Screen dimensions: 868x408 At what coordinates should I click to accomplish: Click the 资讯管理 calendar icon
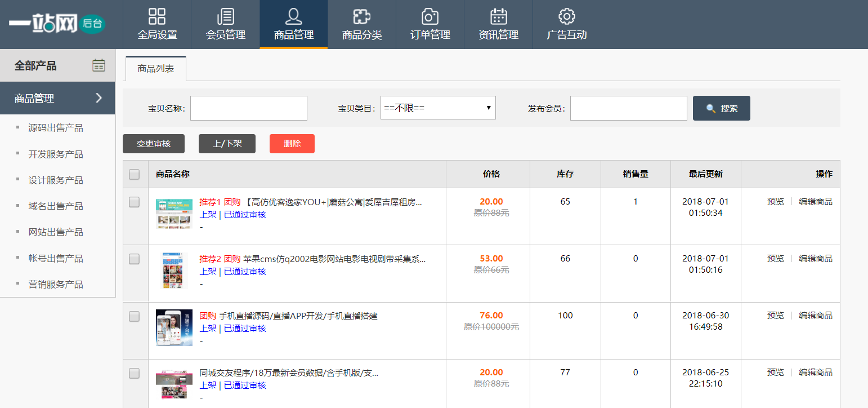click(498, 16)
